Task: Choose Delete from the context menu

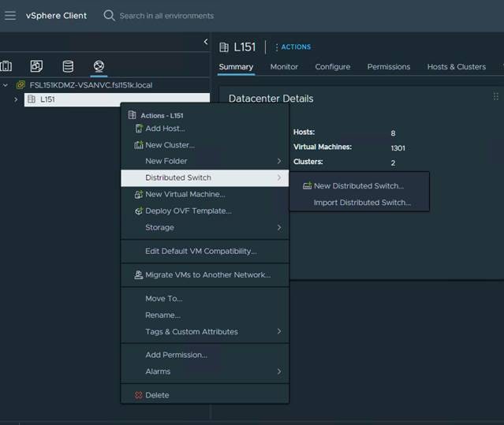Action: click(x=205, y=395)
